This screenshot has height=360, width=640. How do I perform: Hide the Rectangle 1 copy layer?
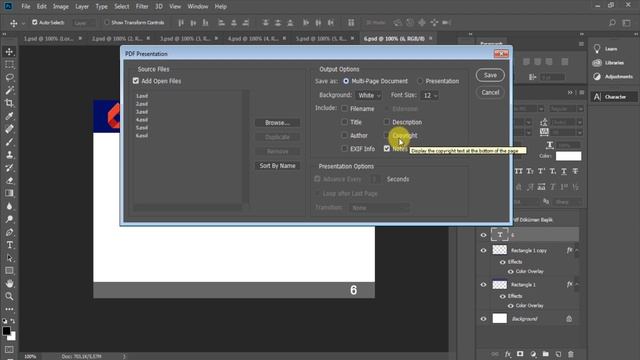484,250
